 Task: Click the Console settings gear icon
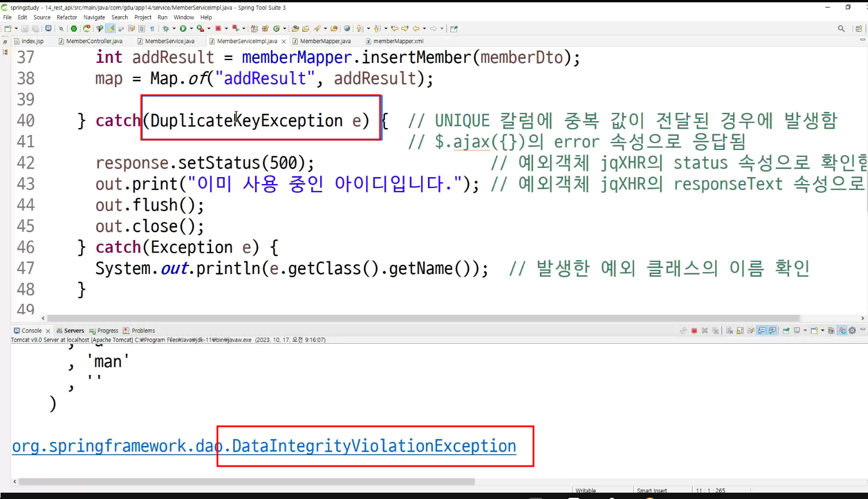point(852,331)
